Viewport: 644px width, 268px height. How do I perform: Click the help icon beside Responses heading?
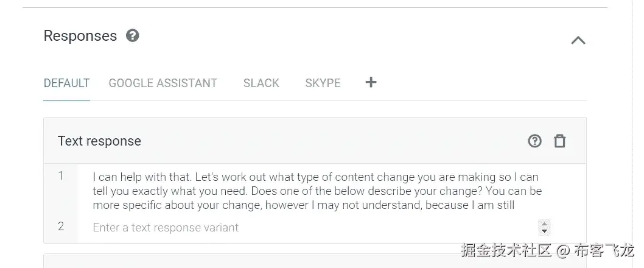click(x=132, y=36)
